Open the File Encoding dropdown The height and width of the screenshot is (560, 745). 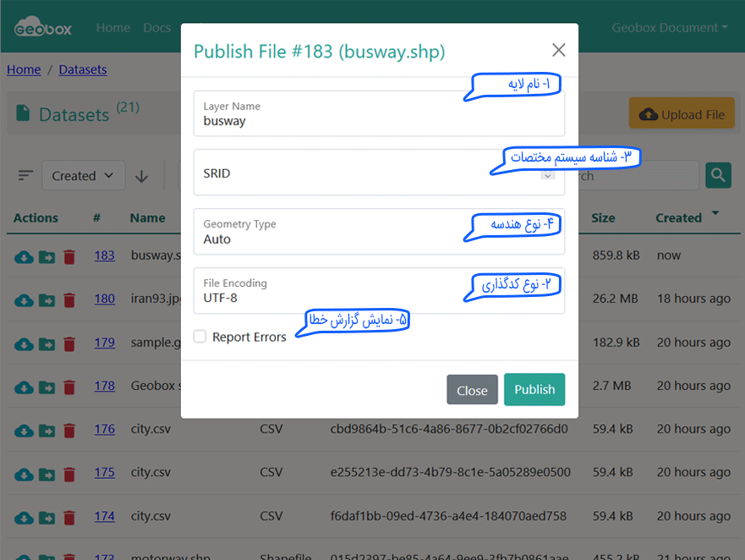click(378, 291)
